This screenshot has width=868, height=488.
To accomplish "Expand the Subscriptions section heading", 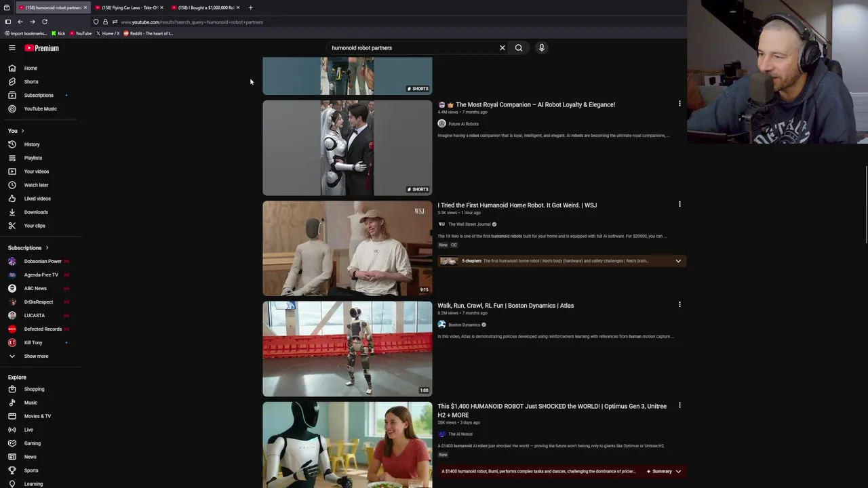I will (x=28, y=247).
